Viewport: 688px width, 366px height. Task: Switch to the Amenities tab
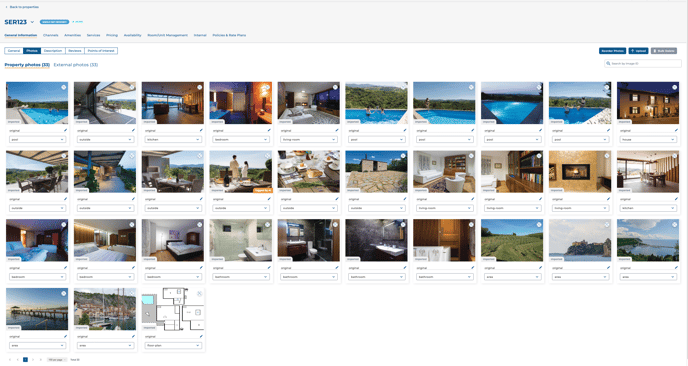[x=72, y=35]
